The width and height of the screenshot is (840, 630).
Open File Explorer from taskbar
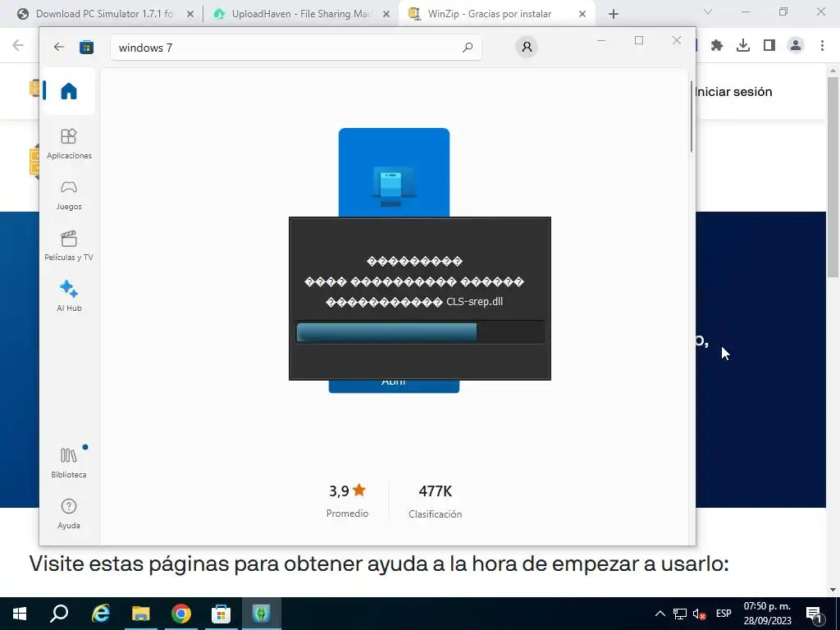140,614
